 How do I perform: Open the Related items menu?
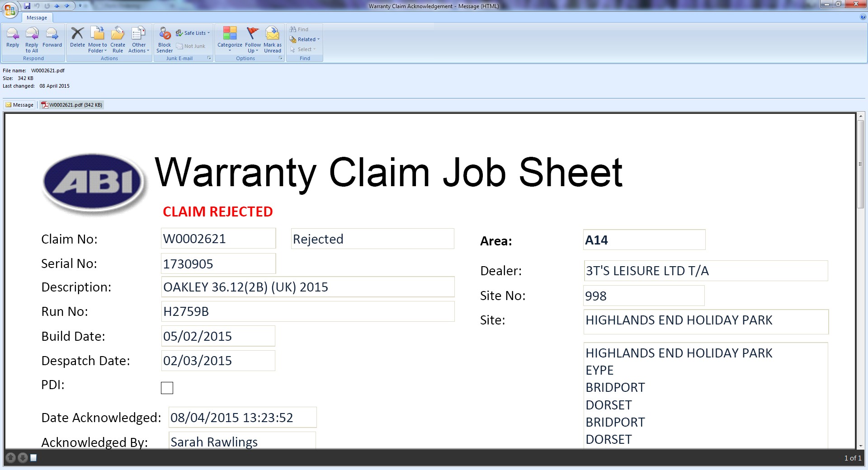pos(305,39)
